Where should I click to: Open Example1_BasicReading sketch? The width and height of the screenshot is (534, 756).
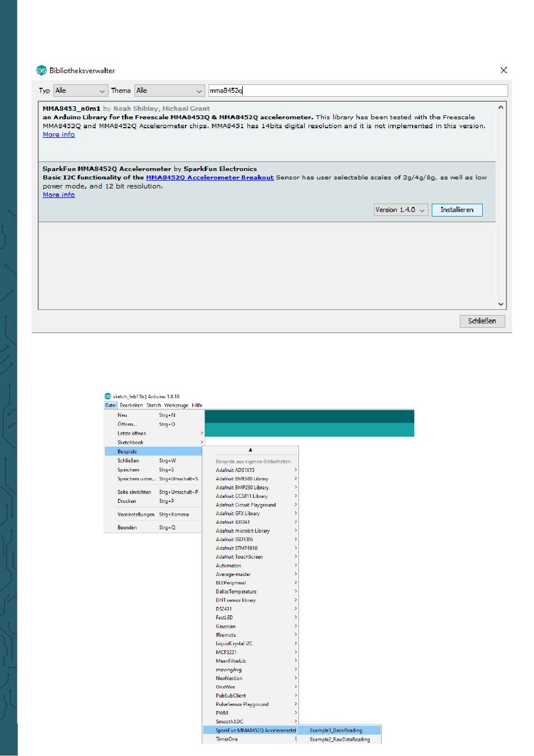pyautogui.click(x=340, y=731)
